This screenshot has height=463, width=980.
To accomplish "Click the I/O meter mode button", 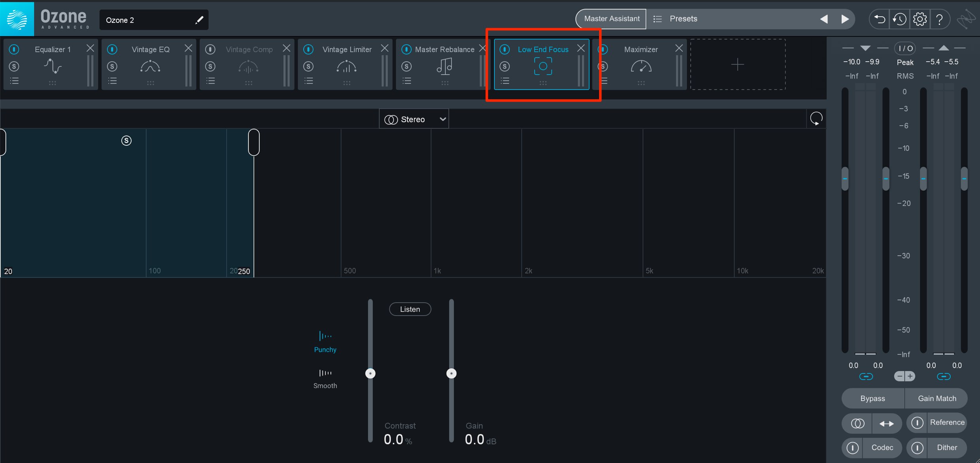I will (905, 49).
